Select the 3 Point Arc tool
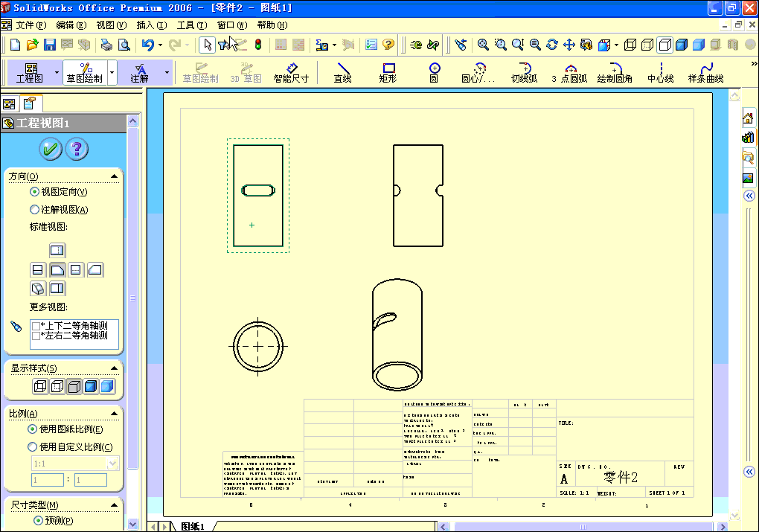Screen dimensions: 759x532 tap(570, 73)
